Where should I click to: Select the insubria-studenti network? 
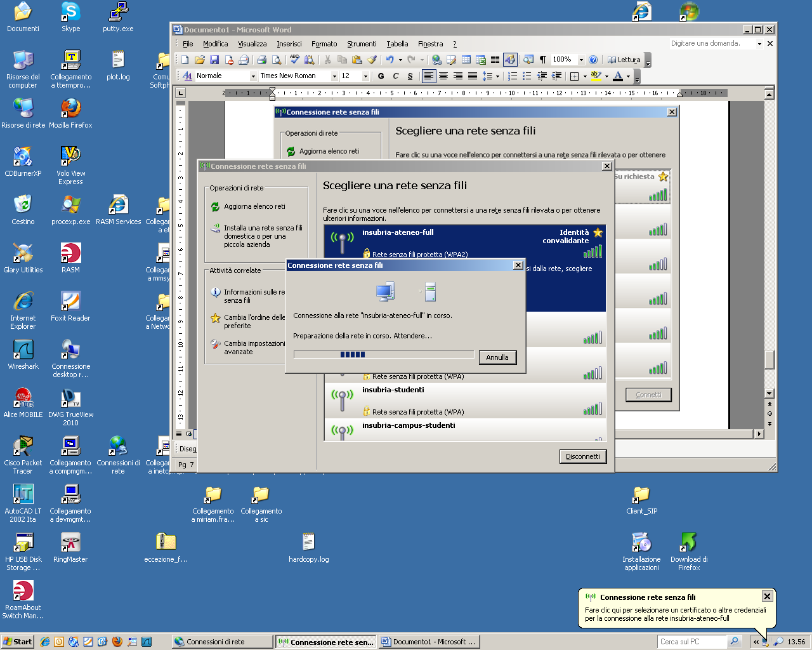tap(465, 400)
